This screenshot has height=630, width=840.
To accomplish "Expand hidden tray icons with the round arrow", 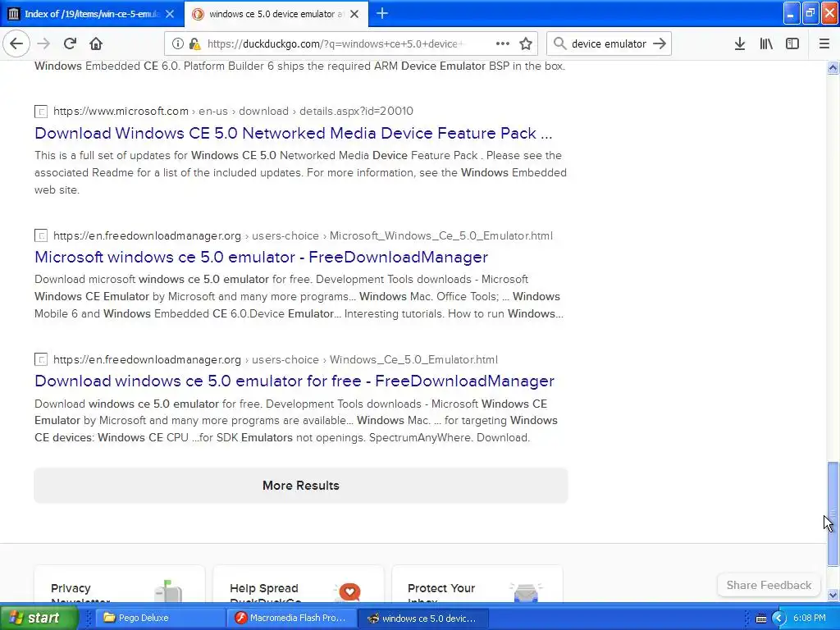I will click(x=778, y=619).
